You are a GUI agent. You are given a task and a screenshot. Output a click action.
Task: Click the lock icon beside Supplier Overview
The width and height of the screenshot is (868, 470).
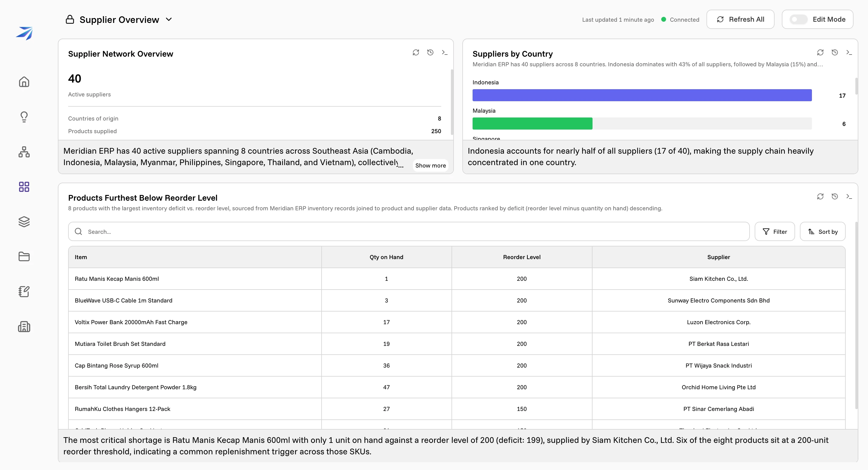pyautogui.click(x=70, y=20)
